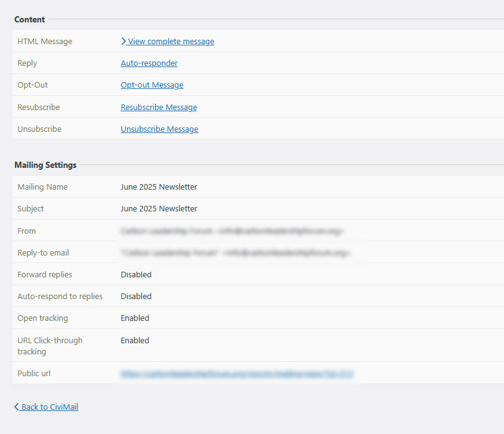This screenshot has width=504, height=434.
Task: Click the Mailing Settings section heading
Action: (x=45, y=165)
